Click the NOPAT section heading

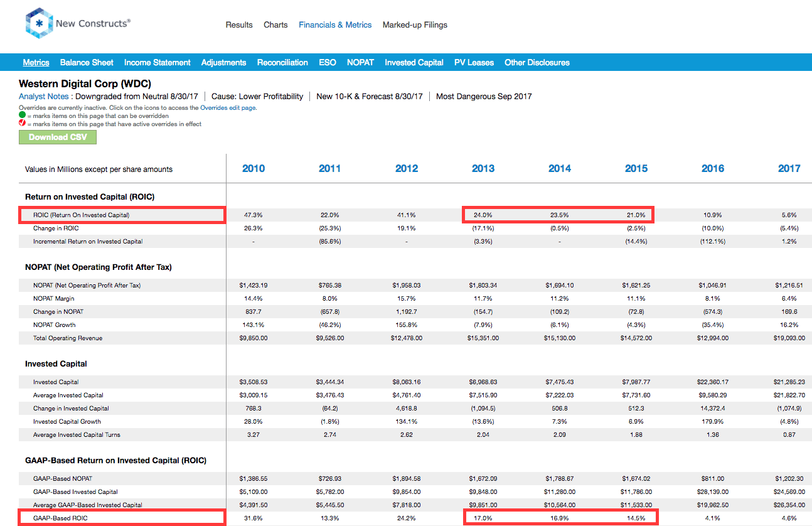pos(99,267)
